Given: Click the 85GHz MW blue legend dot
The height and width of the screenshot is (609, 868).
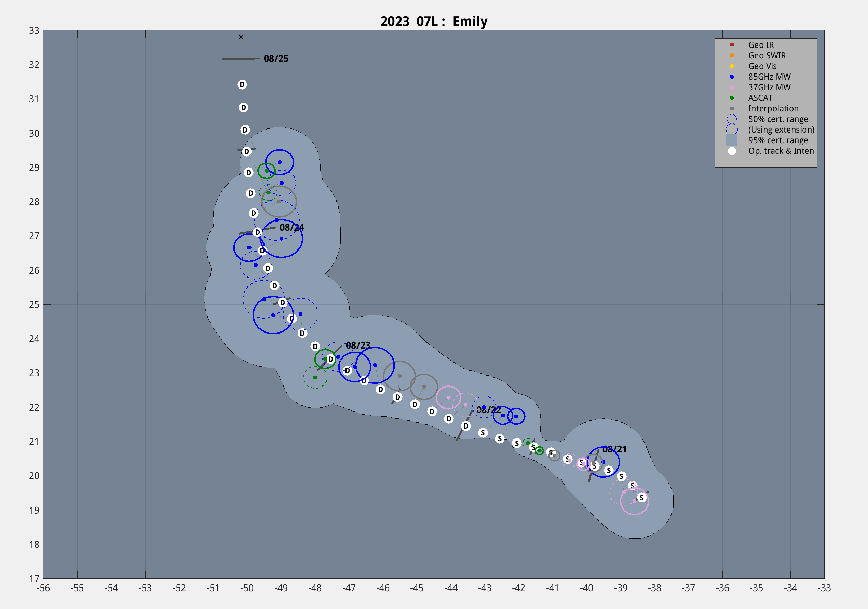Looking at the screenshot, I should [x=732, y=77].
